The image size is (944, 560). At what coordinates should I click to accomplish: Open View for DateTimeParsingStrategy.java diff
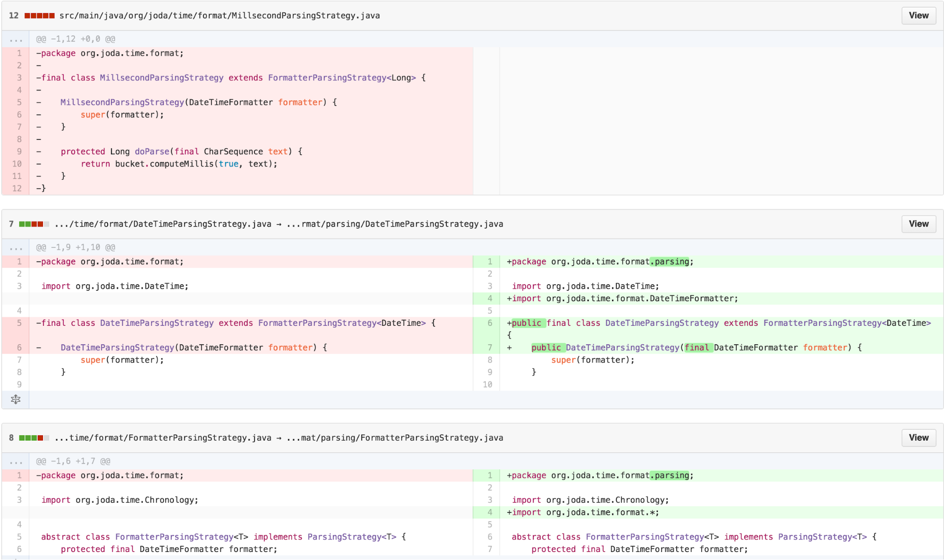click(918, 224)
